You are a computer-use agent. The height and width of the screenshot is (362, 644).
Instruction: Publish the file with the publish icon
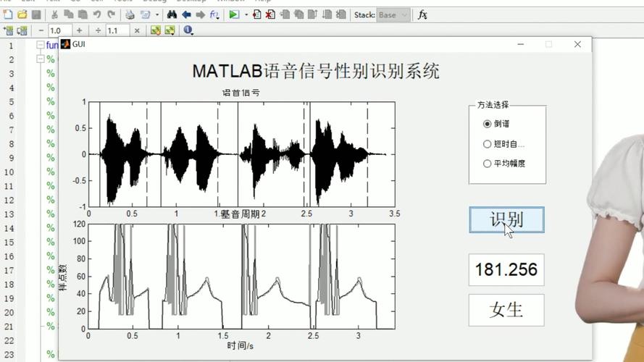145,14
